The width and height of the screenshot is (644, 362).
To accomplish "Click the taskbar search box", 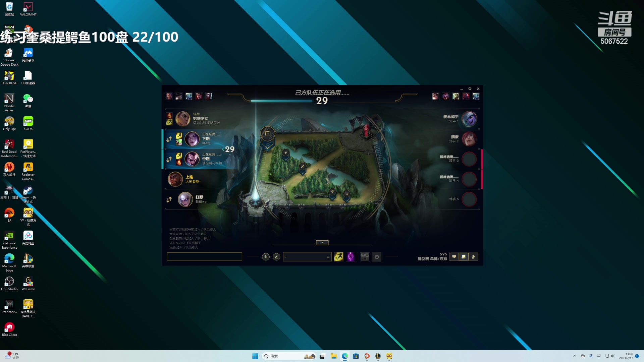I will (x=289, y=356).
